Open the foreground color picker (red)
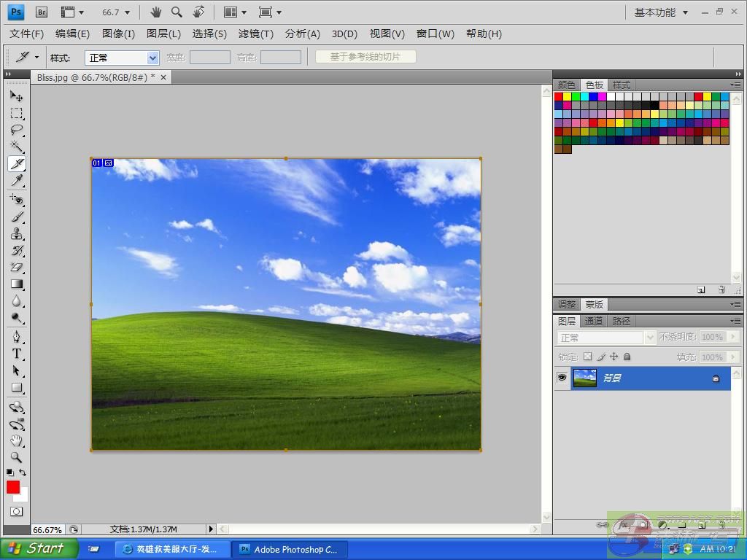Image resolution: width=747 pixels, height=560 pixels. coord(13,487)
